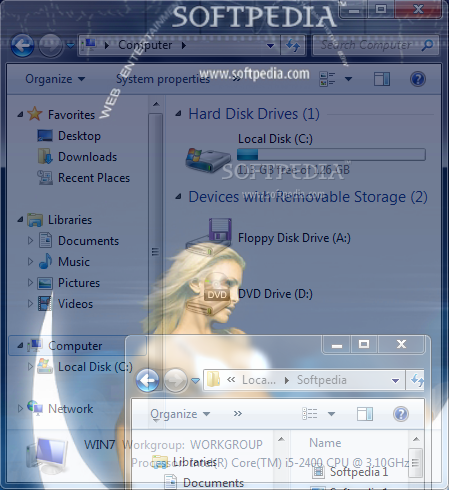Show more toolbar commands in Softpedia window
449x490 pixels.
[238, 414]
